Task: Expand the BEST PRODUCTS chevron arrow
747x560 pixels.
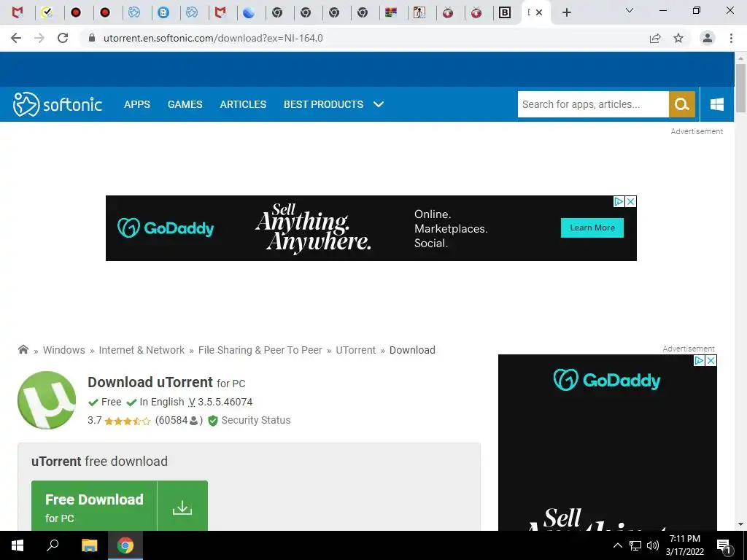Action: tap(379, 104)
